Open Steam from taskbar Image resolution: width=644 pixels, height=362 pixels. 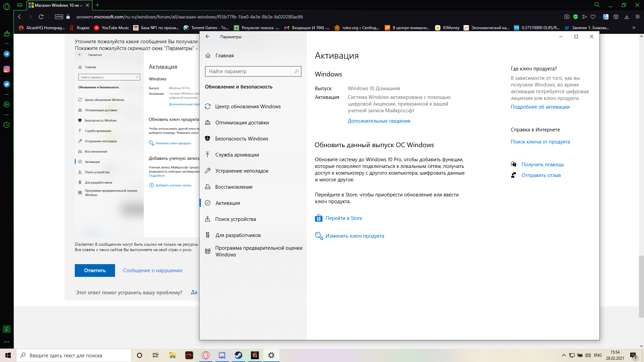click(x=238, y=355)
